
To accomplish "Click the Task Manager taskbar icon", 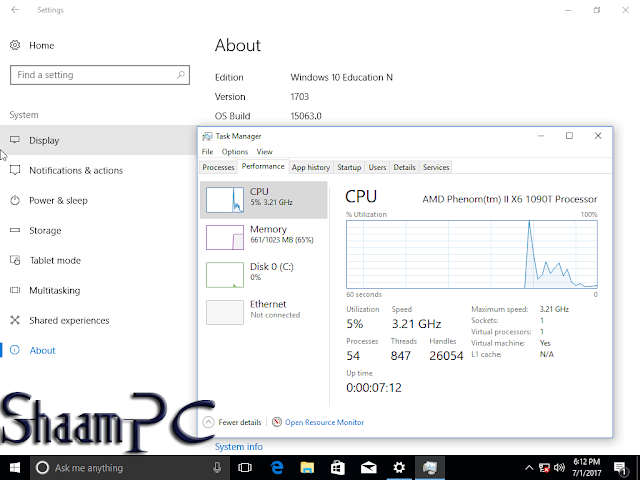I will click(x=430, y=468).
